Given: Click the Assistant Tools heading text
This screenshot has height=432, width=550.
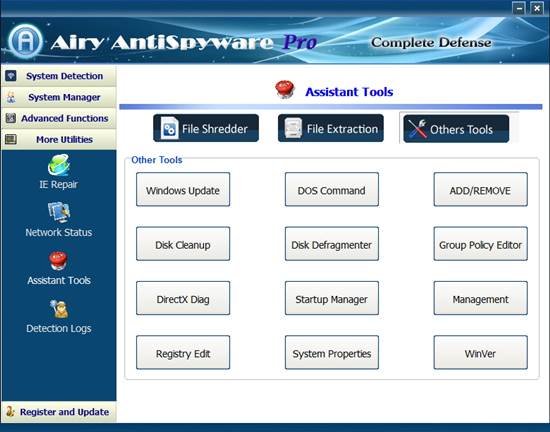Looking at the screenshot, I should click(349, 92).
